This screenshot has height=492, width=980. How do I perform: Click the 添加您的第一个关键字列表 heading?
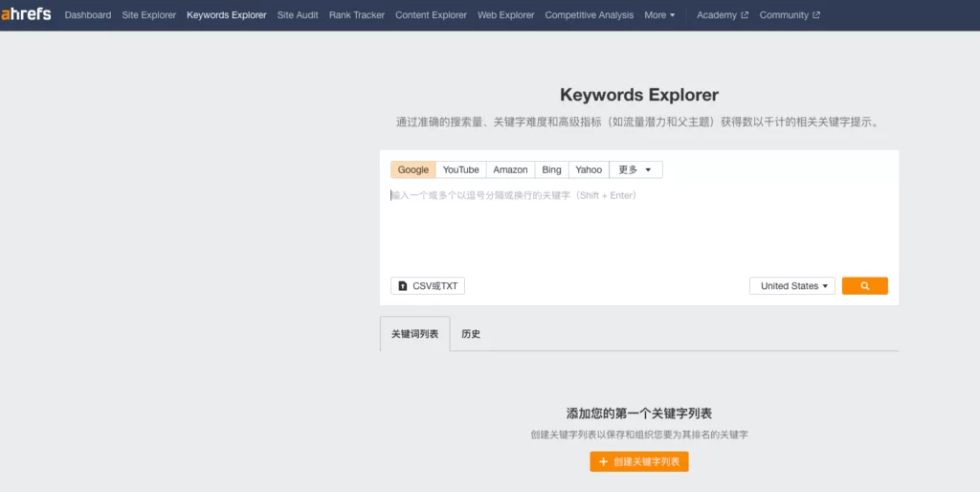point(638,414)
